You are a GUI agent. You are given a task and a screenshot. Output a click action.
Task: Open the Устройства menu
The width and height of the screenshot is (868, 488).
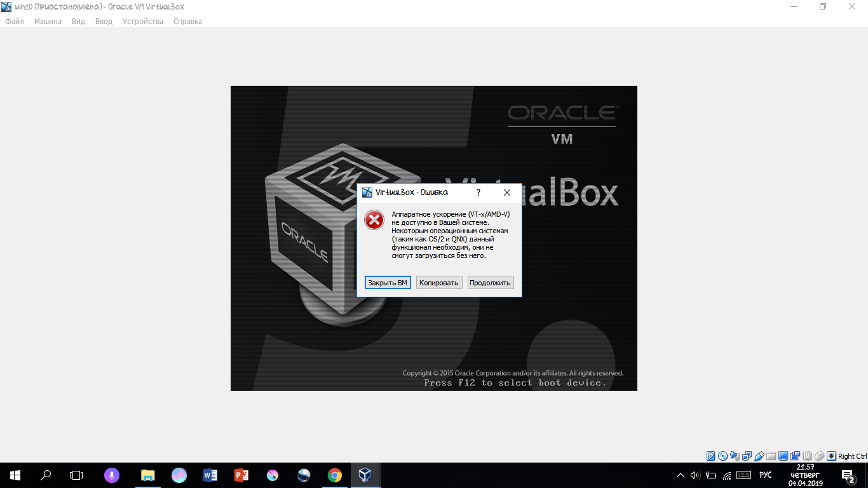coord(142,21)
